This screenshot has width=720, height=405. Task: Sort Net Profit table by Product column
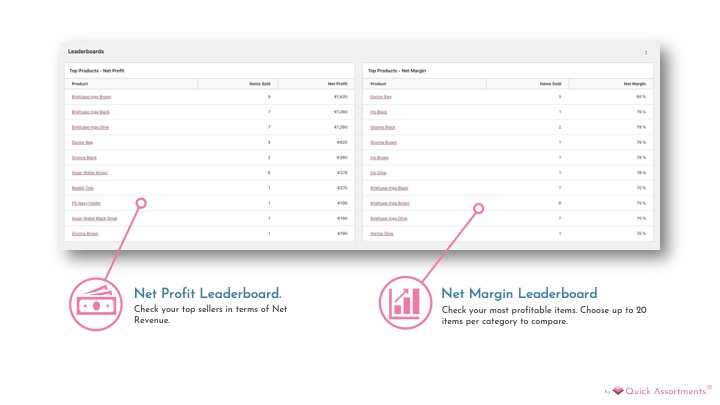(79, 84)
